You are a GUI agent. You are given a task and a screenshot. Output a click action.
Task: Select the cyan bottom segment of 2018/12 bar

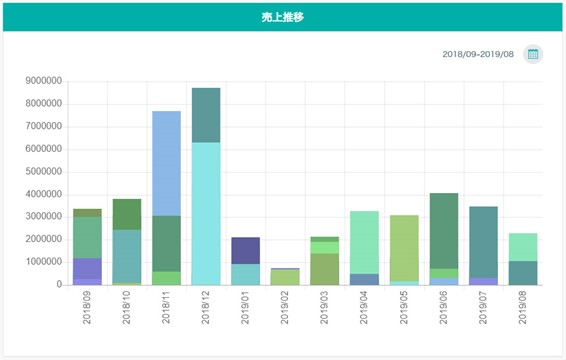coord(206,213)
